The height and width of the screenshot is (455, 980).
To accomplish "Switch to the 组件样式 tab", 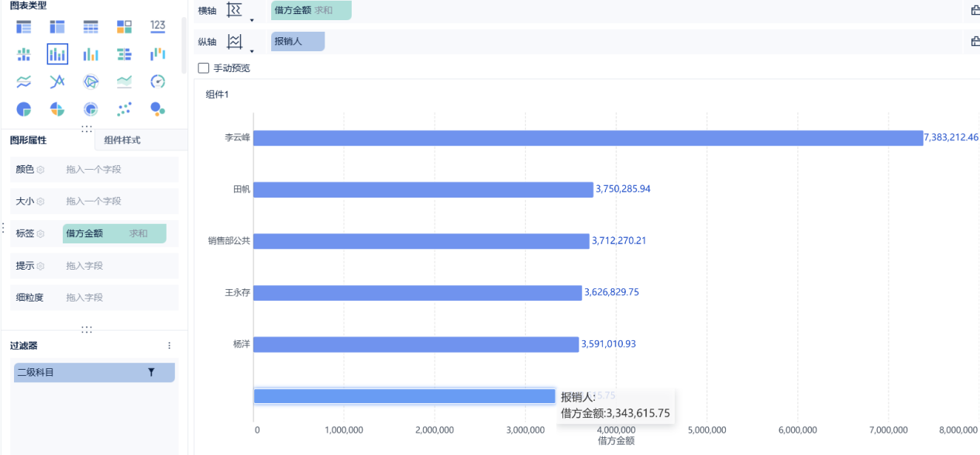I will point(122,140).
